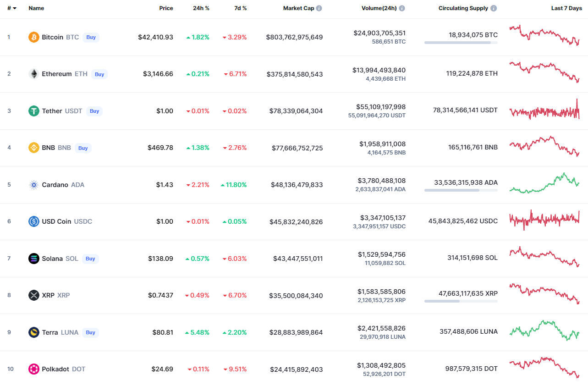Sort the table by 24h % column
The height and width of the screenshot is (386, 588).
201,8
